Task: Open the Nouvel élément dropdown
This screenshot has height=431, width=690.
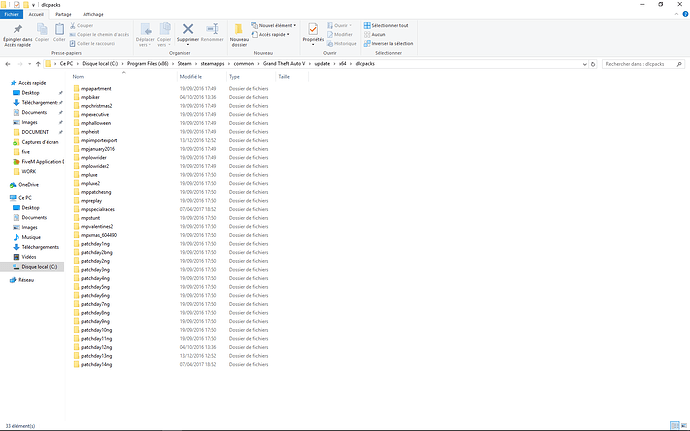Action: click(x=274, y=25)
